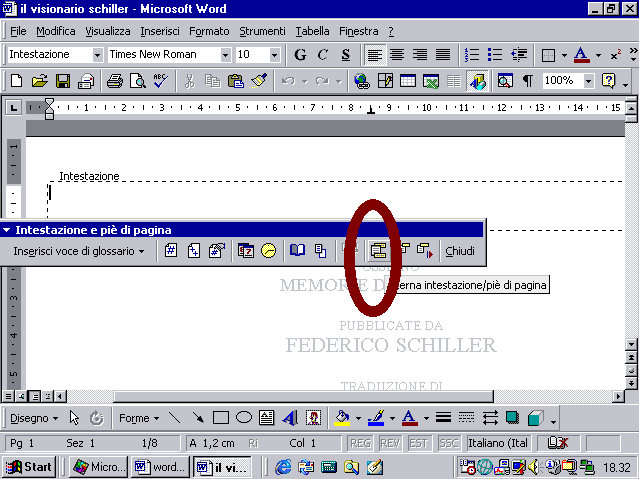Run the ABC spelling check

[x=160, y=81]
